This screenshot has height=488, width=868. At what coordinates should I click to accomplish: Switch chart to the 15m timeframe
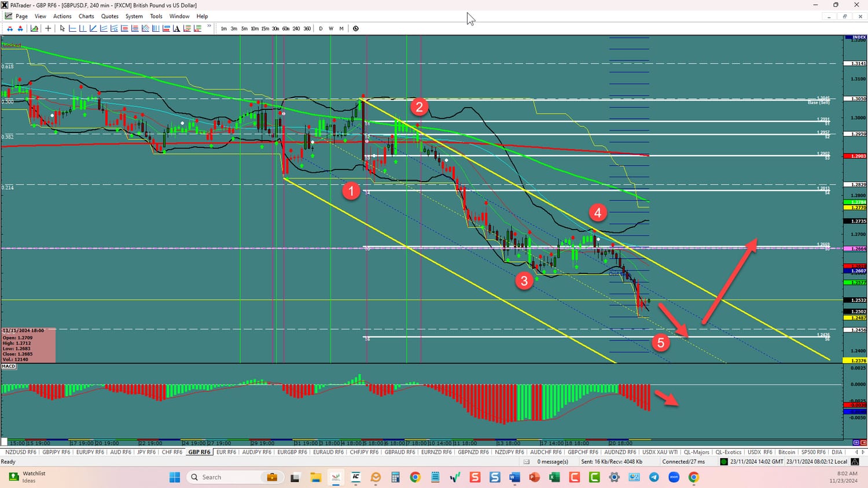265,28
